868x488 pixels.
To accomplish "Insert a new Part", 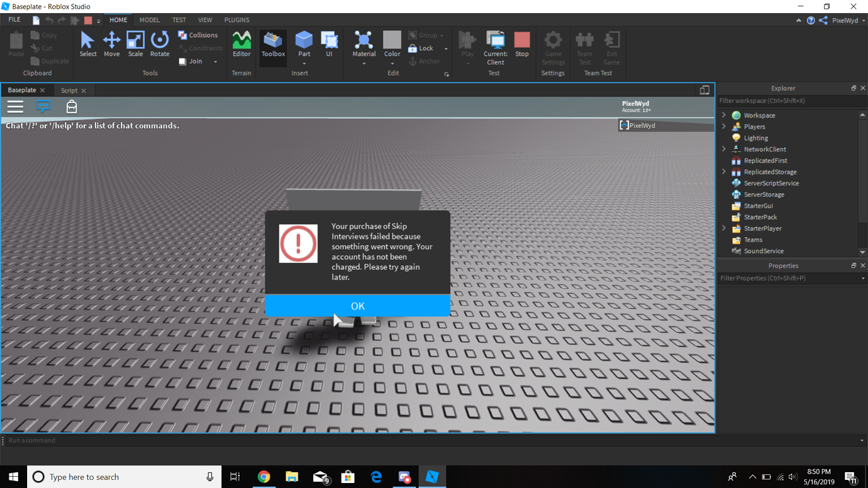I will tap(304, 44).
